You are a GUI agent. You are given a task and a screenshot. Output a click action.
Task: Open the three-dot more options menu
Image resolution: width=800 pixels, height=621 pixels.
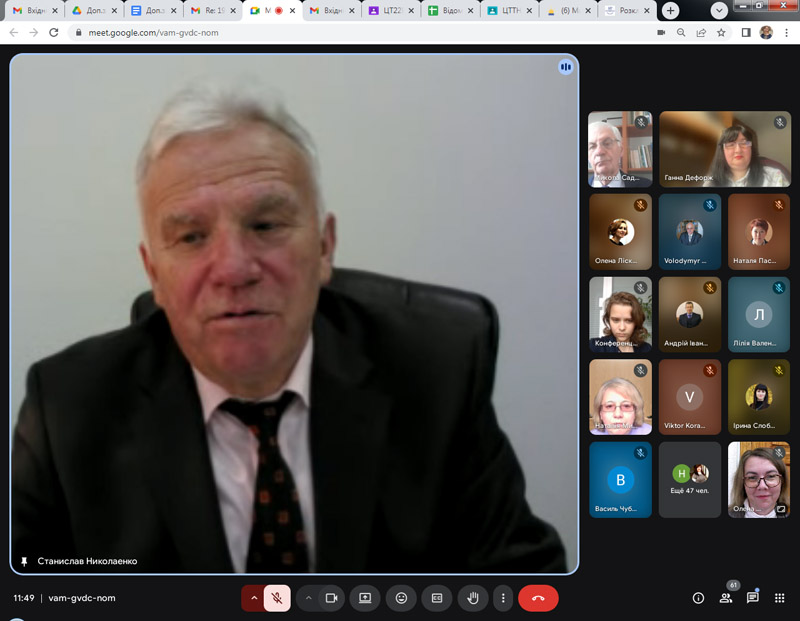(x=503, y=598)
